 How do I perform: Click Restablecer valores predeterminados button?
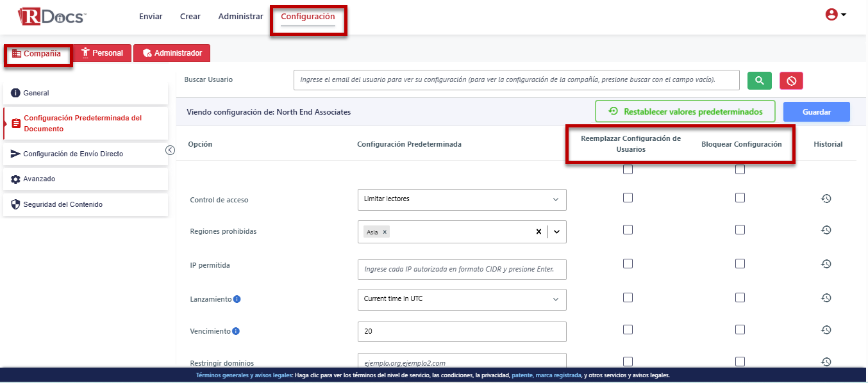pyautogui.click(x=685, y=111)
